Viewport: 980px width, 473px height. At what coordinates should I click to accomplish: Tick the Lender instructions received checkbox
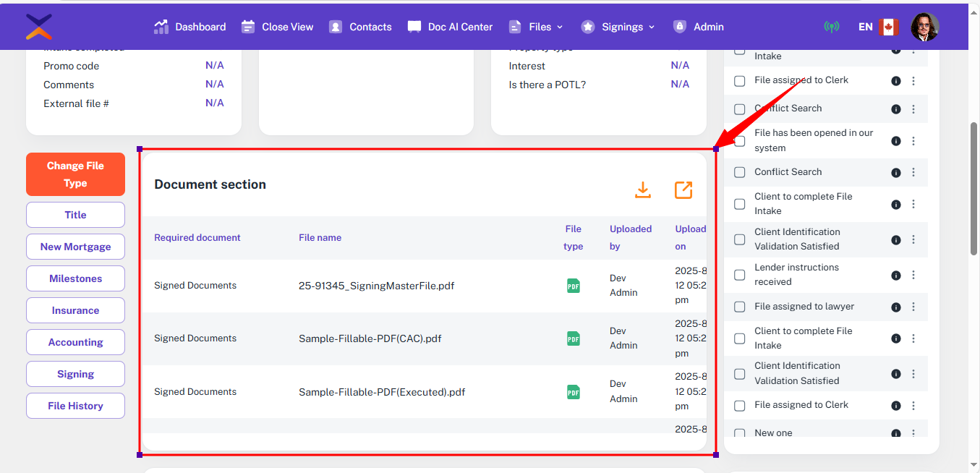click(x=739, y=275)
